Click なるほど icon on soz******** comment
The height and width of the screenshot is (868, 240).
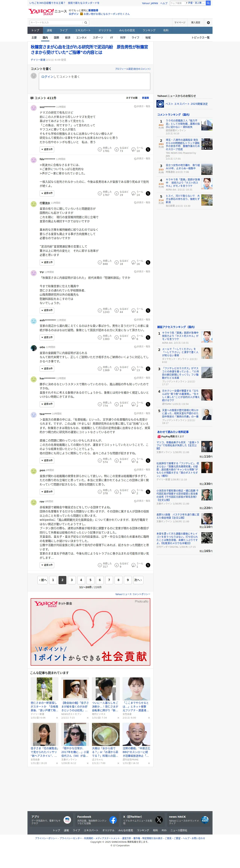116,149
